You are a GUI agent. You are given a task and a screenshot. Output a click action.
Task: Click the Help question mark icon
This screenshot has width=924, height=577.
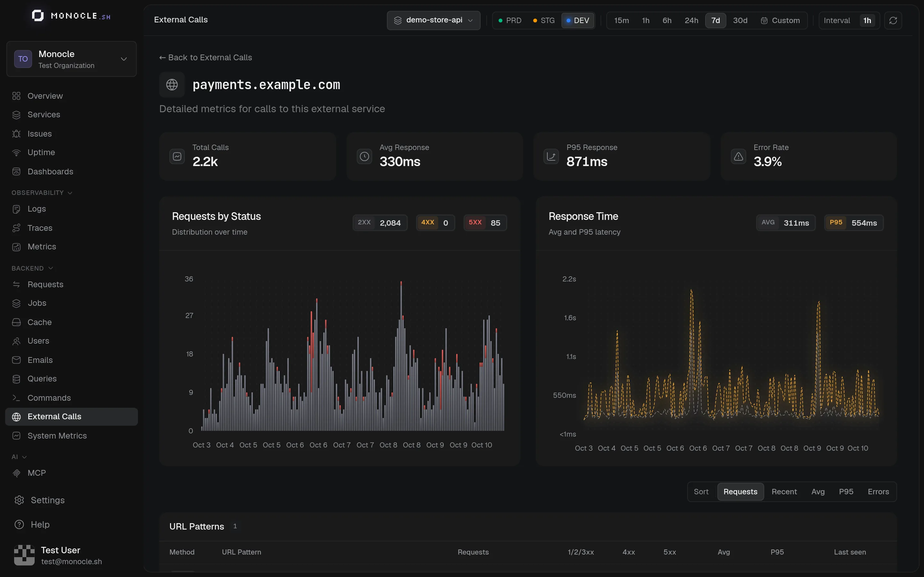point(19,524)
